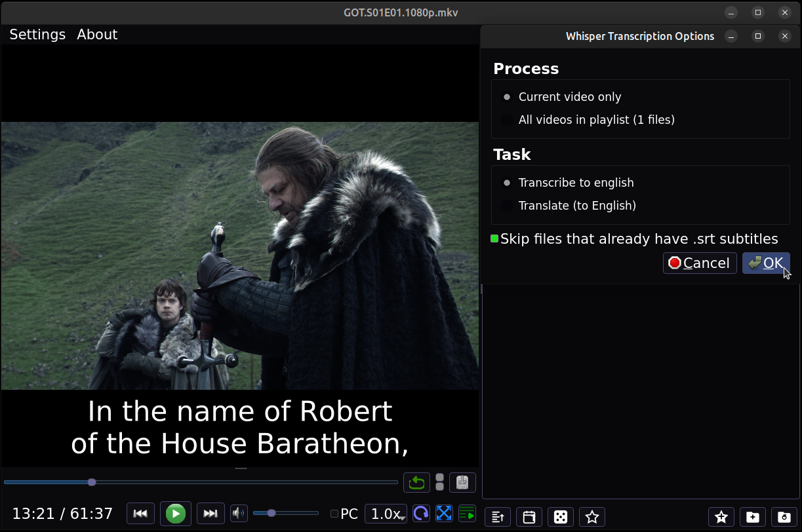802x532 pixels.
Task: Click the Task section heading
Action: (x=512, y=155)
